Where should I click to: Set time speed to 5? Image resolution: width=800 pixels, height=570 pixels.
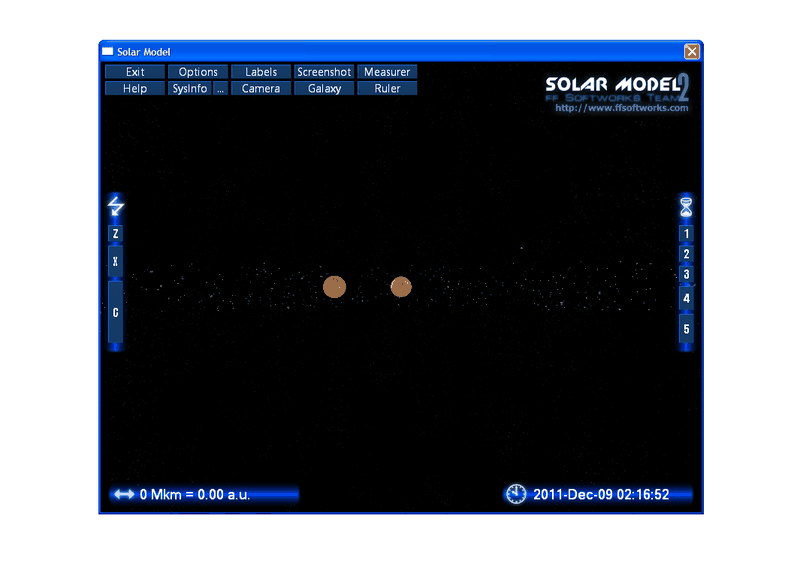(x=686, y=329)
